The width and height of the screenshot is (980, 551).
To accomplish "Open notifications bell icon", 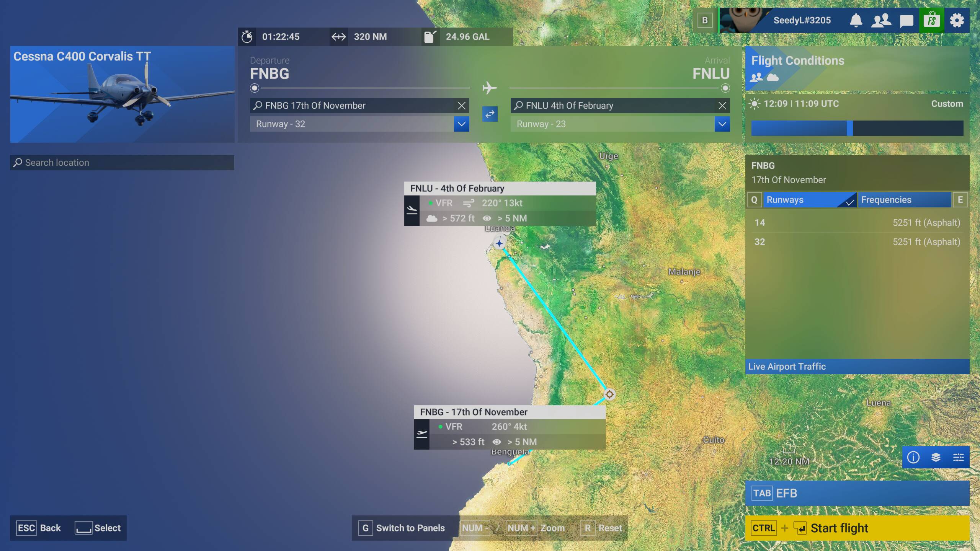I will click(x=856, y=20).
